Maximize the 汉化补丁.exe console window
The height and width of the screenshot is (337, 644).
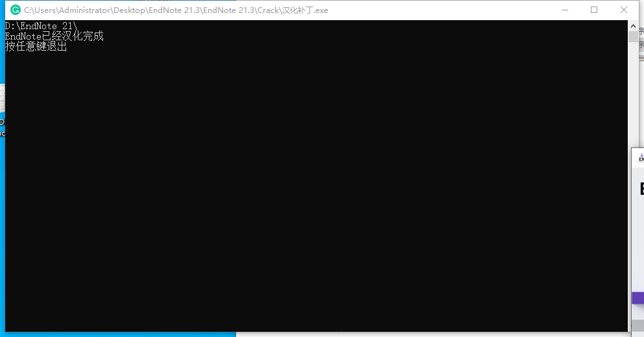click(x=594, y=10)
